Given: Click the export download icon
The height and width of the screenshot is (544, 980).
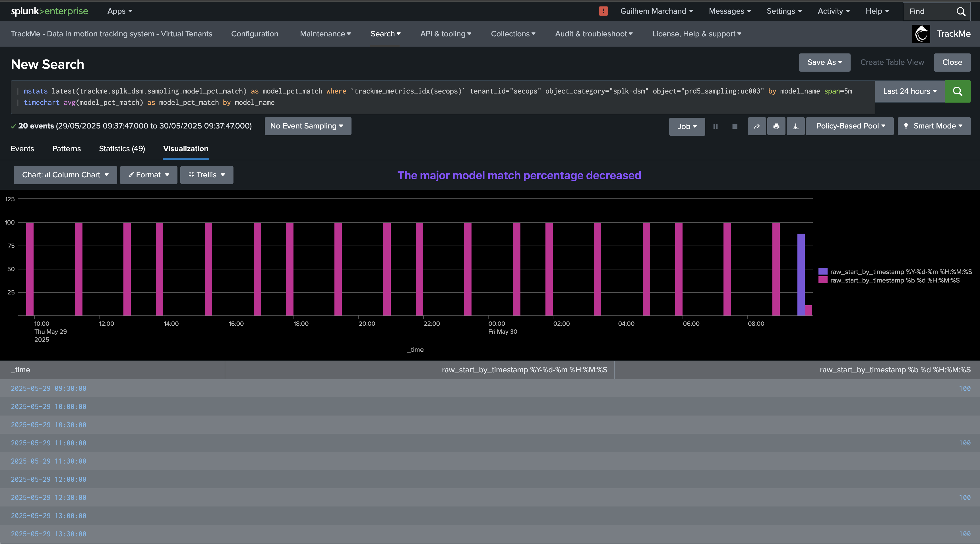Looking at the screenshot, I should coord(795,126).
